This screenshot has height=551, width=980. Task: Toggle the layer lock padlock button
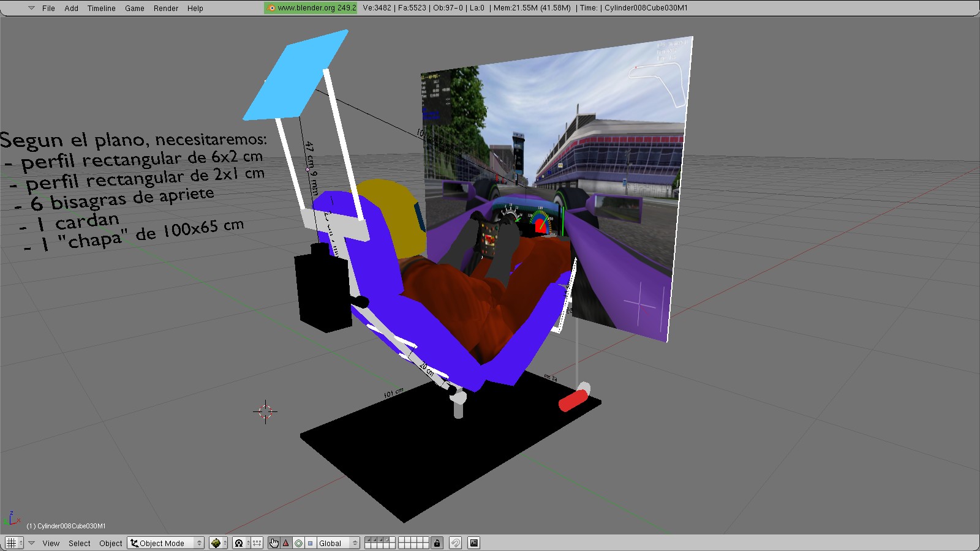pyautogui.click(x=437, y=543)
